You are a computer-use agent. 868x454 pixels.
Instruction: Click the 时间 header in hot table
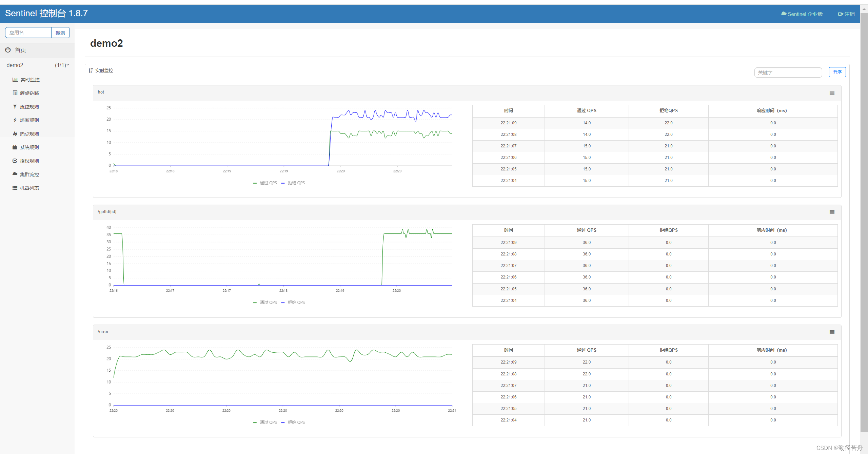pyautogui.click(x=508, y=111)
